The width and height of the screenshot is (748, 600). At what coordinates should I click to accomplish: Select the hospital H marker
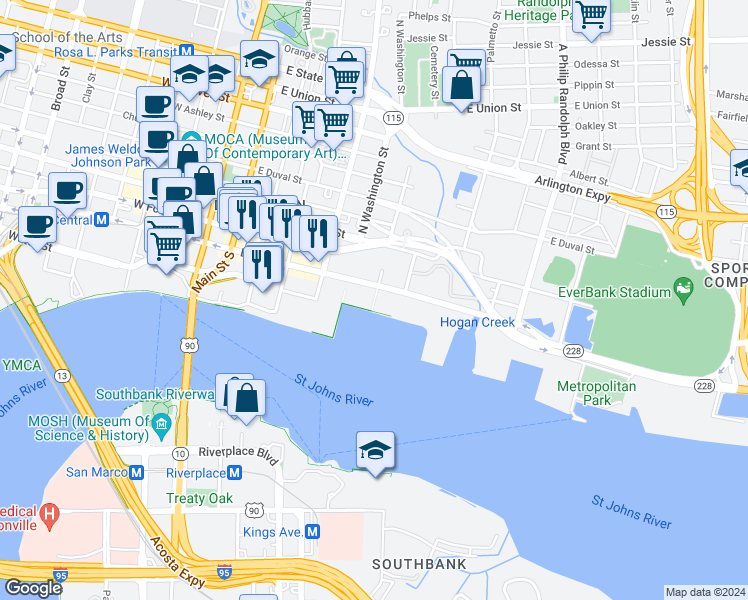tap(49, 517)
